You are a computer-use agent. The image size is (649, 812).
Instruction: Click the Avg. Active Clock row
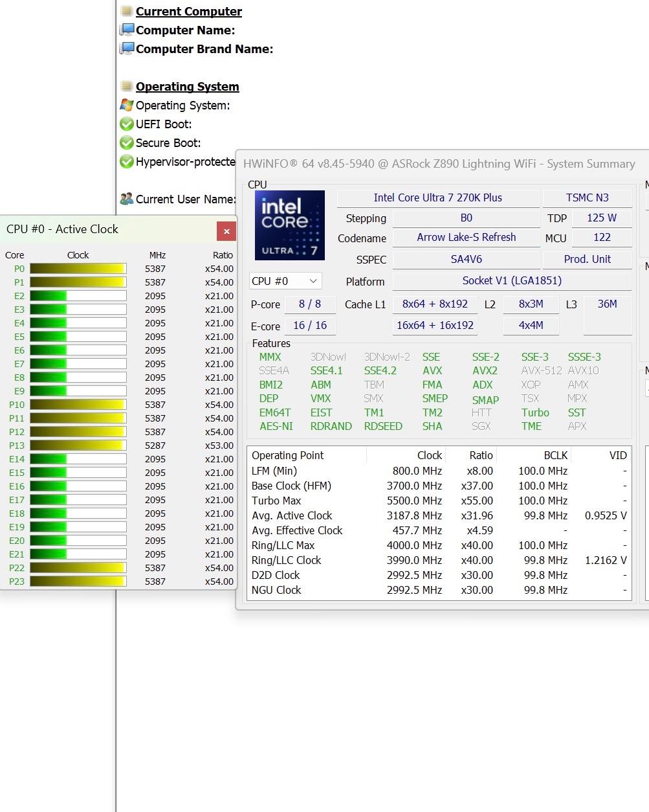[439, 516]
